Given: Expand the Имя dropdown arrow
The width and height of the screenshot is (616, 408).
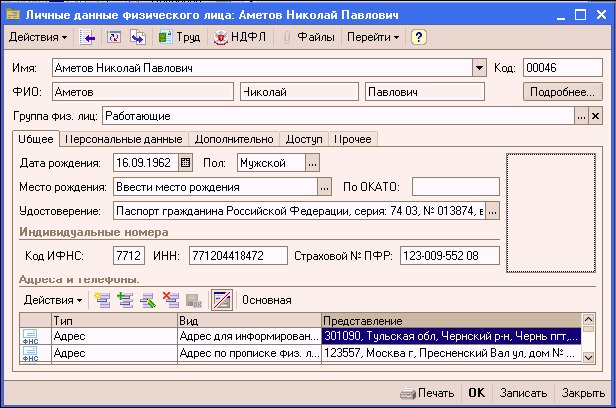Looking at the screenshot, I should tap(478, 68).
